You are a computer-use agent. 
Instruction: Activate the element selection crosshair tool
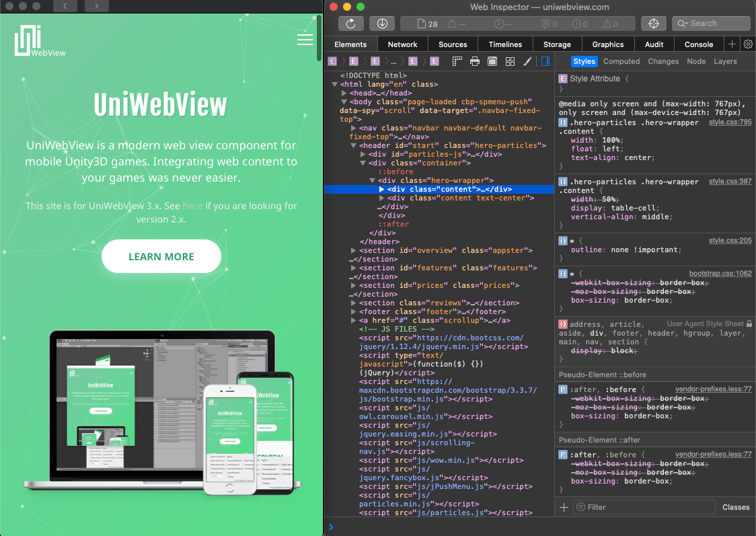[653, 24]
